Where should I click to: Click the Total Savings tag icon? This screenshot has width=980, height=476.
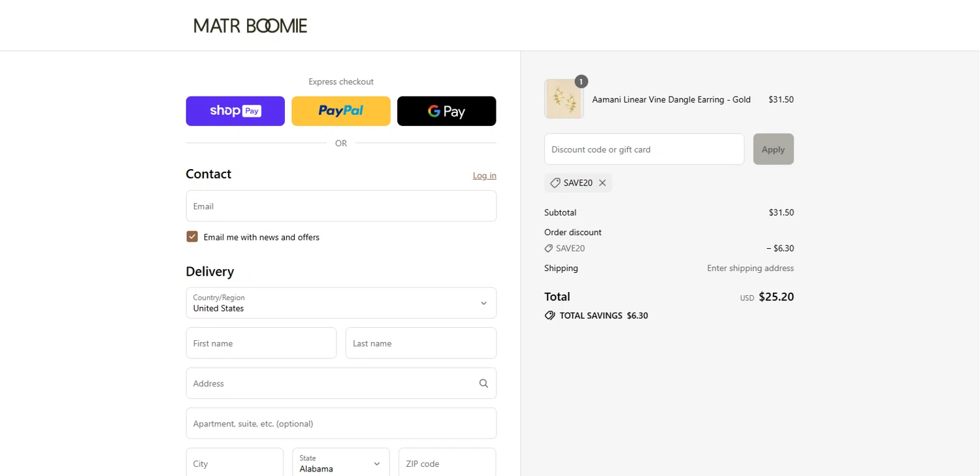pyautogui.click(x=550, y=315)
